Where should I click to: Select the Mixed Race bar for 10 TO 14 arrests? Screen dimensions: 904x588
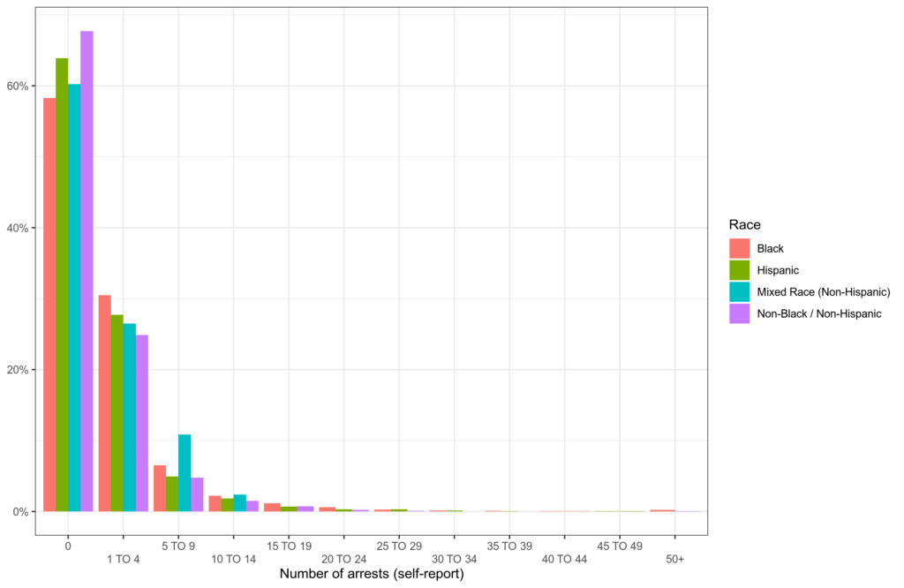(240, 503)
